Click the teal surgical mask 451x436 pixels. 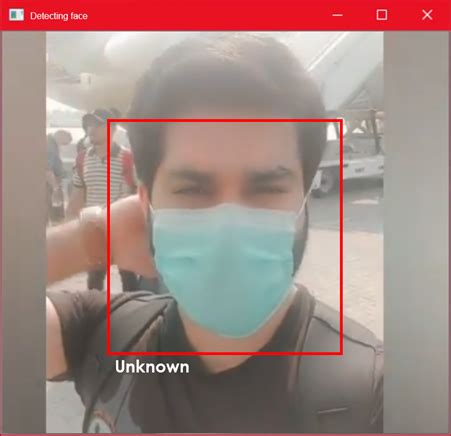[223, 268]
